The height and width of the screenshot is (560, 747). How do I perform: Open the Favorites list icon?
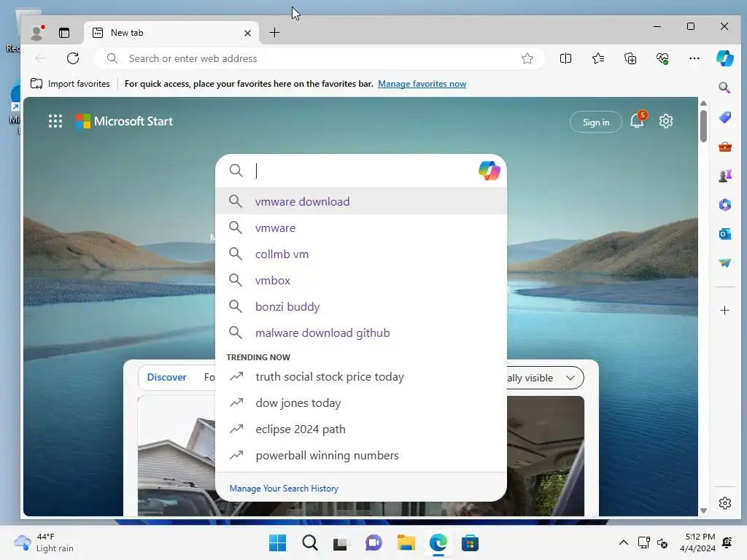(598, 58)
